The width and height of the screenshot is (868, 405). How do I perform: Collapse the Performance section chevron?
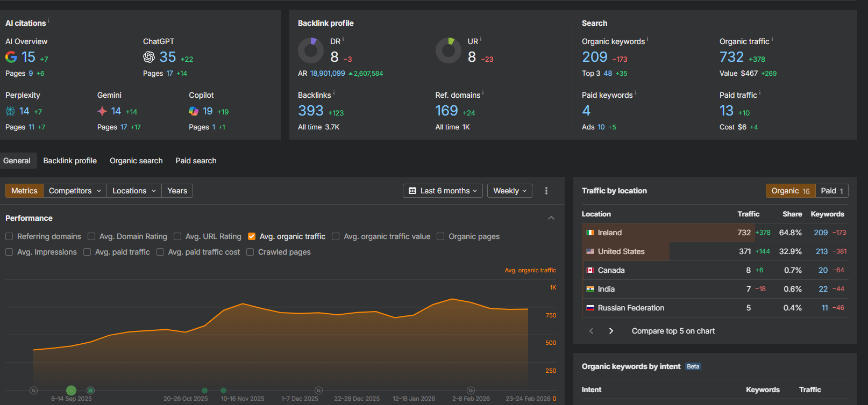point(551,218)
